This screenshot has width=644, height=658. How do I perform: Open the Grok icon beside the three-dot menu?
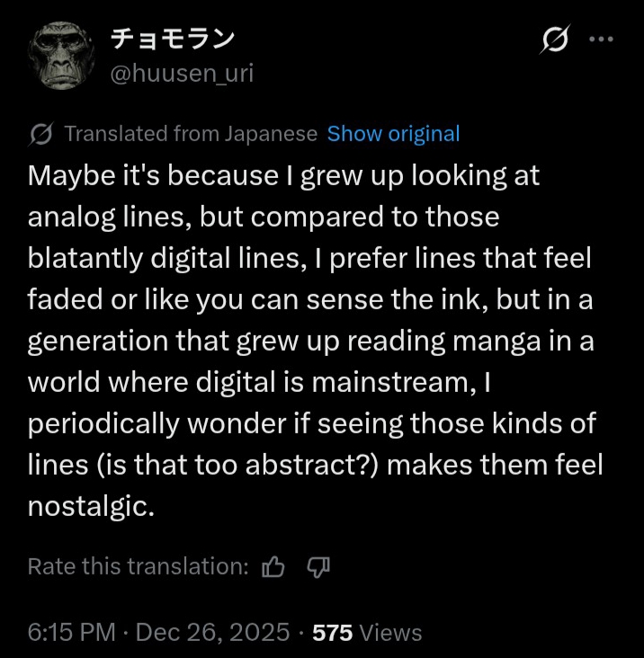tap(555, 39)
